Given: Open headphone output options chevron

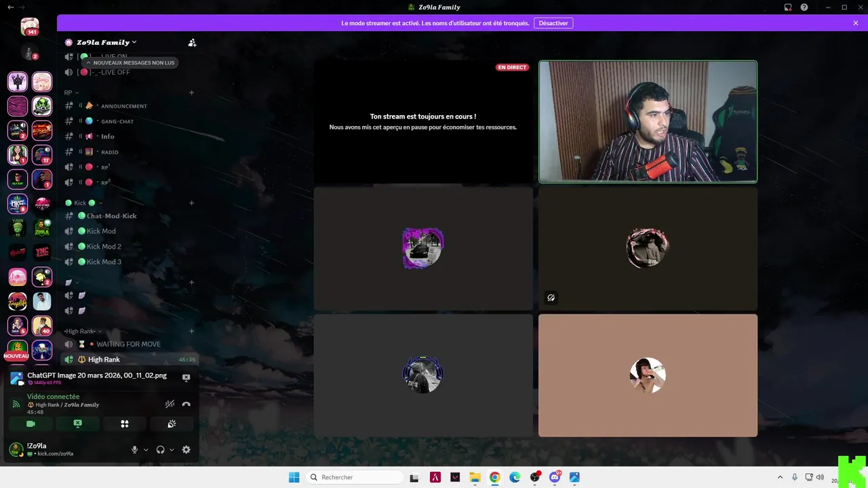Looking at the screenshot, I should point(172,449).
